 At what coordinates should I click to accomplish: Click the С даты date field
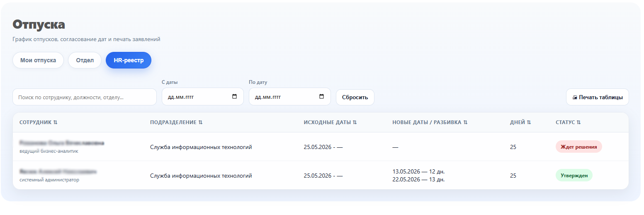(202, 97)
